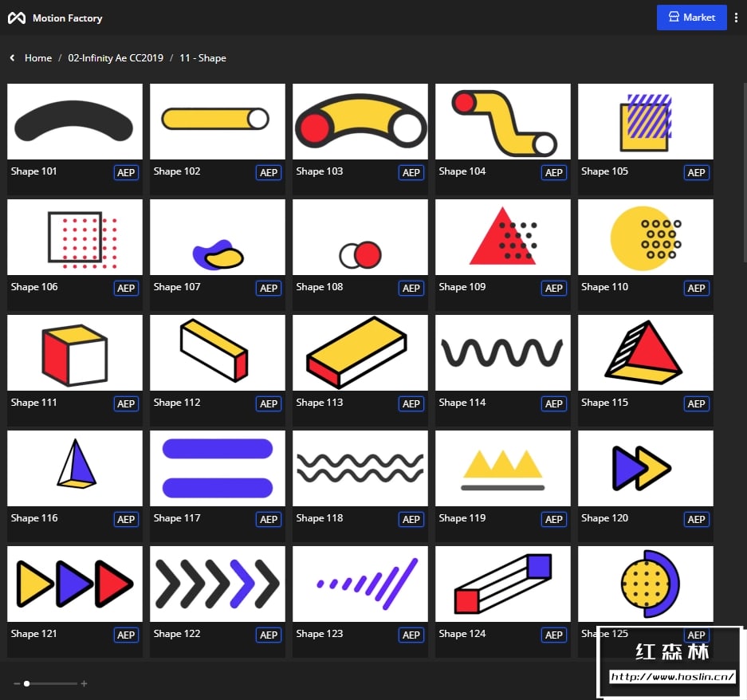Image resolution: width=747 pixels, height=700 pixels.
Task: Select the Shape 110 yellow circle thumbnail
Action: (x=646, y=237)
